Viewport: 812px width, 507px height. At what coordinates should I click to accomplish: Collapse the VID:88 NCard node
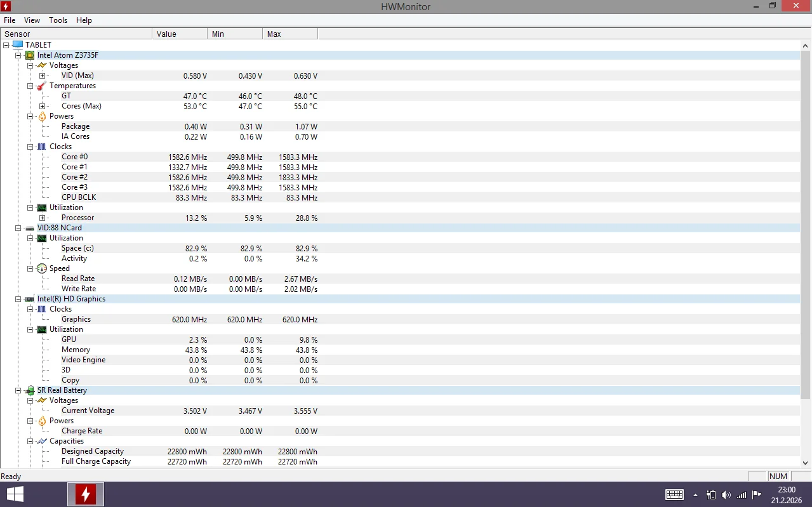(18, 228)
